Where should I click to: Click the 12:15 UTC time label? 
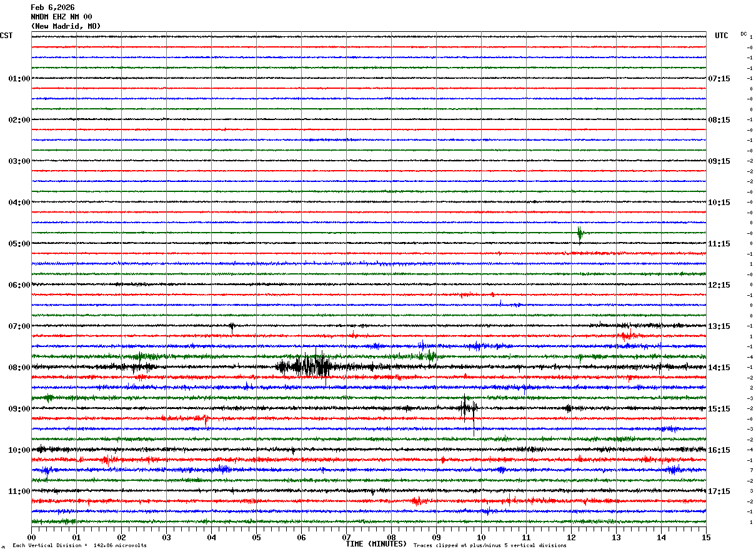[719, 285]
